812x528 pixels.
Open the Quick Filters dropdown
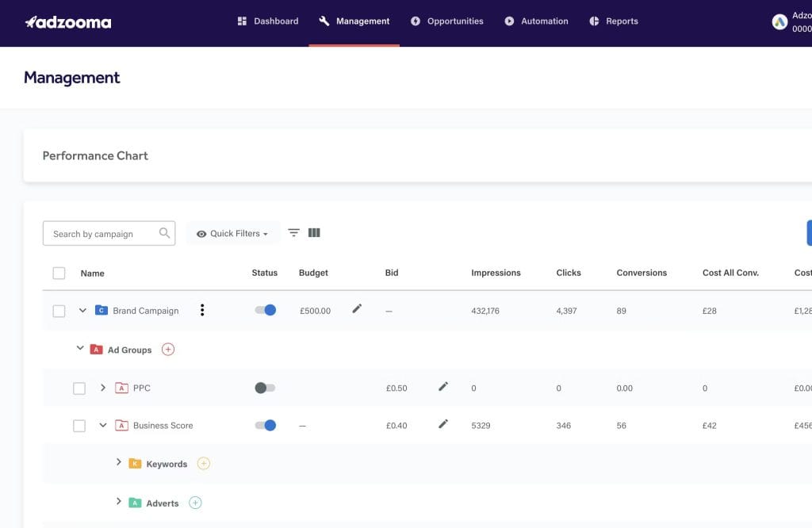click(232, 233)
